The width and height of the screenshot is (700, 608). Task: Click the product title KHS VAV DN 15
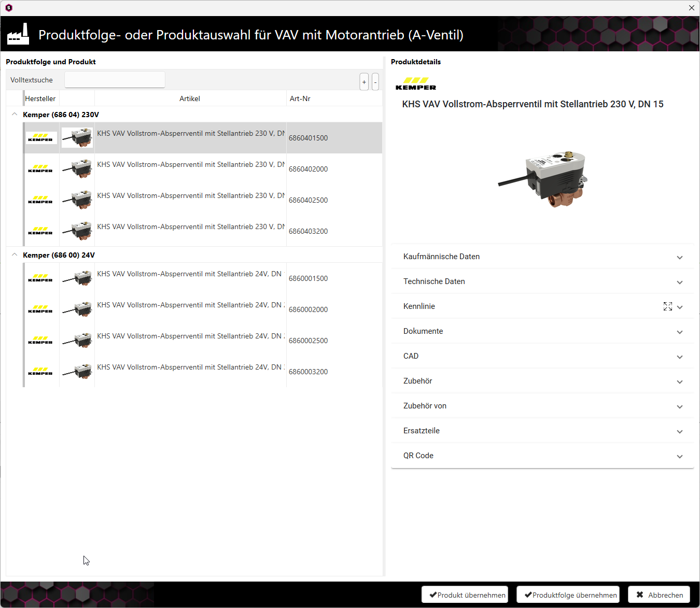pyautogui.click(x=533, y=104)
